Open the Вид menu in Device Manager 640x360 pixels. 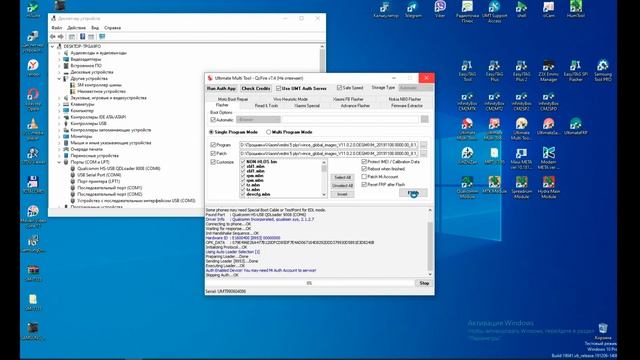95,28
